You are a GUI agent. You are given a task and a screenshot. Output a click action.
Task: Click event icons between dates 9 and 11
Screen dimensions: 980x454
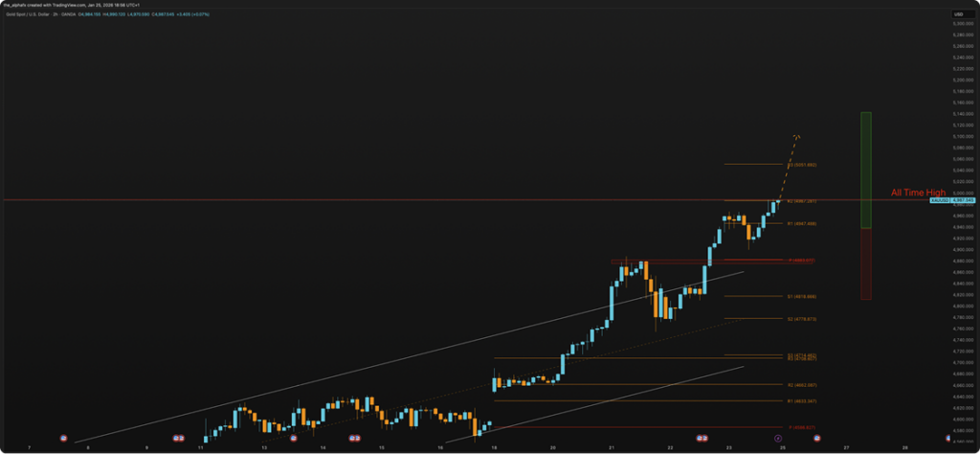(x=178, y=437)
